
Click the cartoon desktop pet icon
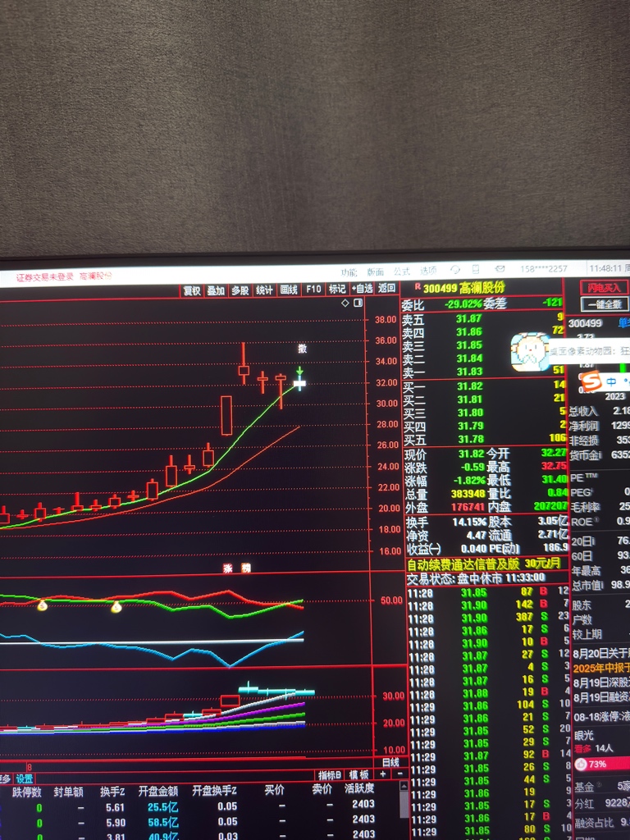[x=531, y=352]
